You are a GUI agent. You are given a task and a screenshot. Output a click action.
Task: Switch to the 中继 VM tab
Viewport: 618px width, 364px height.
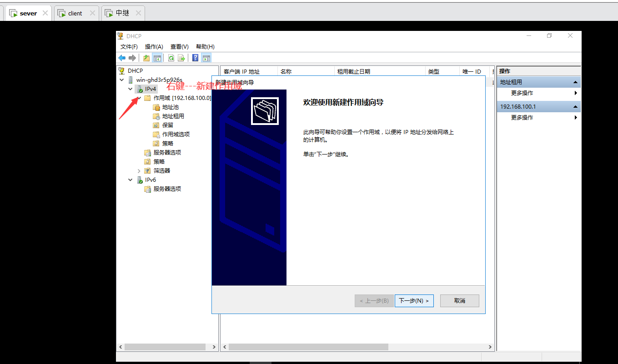122,13
